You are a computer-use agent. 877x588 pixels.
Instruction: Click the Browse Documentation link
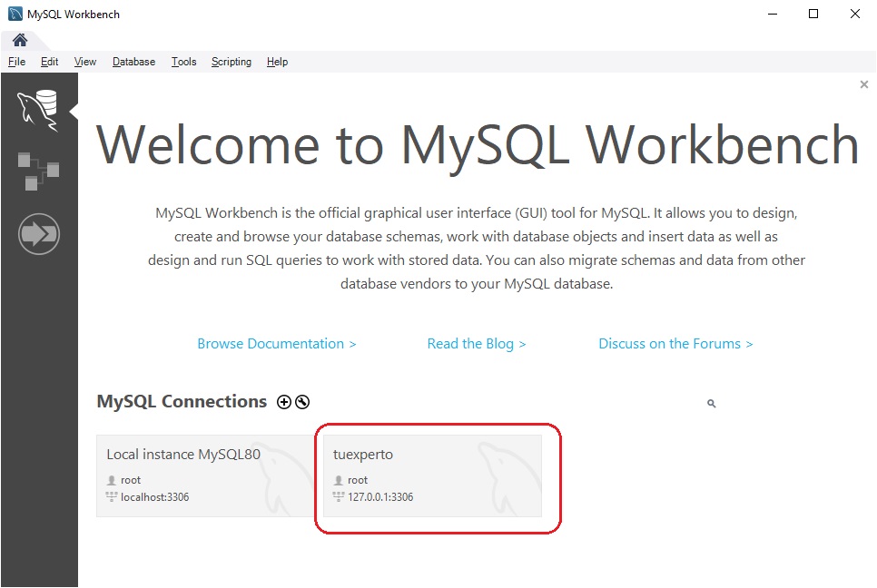point(276,344)
